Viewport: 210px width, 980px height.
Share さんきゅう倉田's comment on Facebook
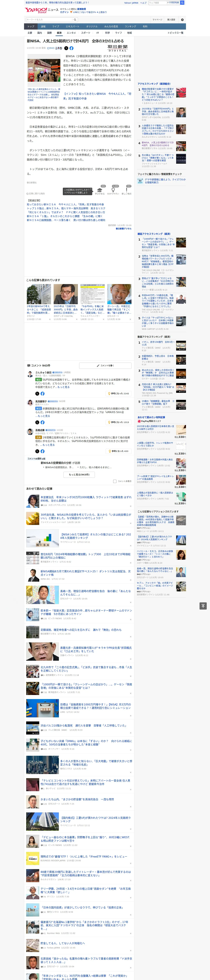coord(42,394)
